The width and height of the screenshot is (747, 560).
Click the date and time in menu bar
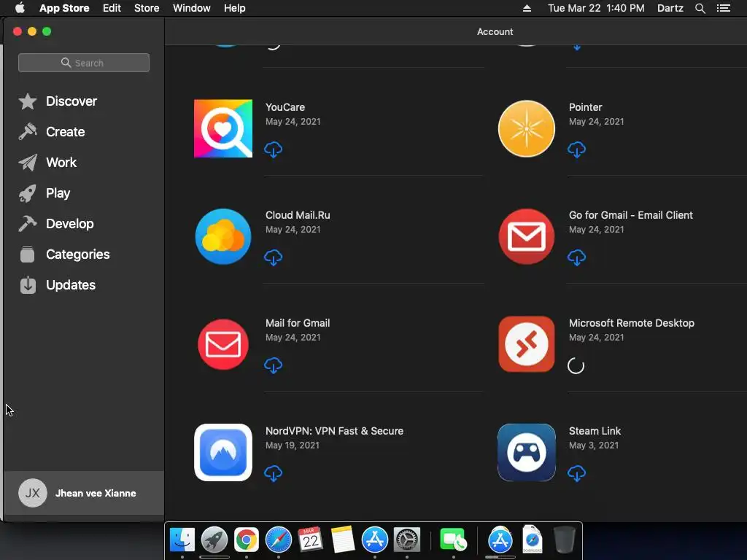coord(596,8)
